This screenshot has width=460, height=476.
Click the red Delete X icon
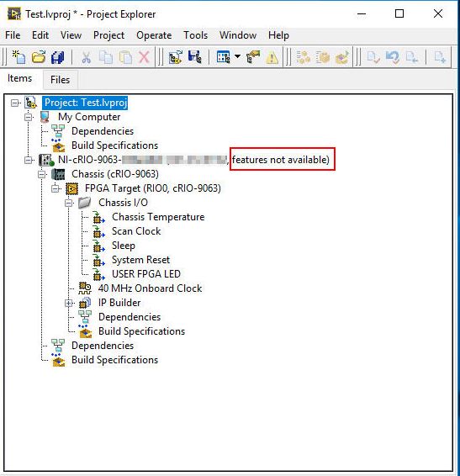pyautogui.click(x=144, y=57)
